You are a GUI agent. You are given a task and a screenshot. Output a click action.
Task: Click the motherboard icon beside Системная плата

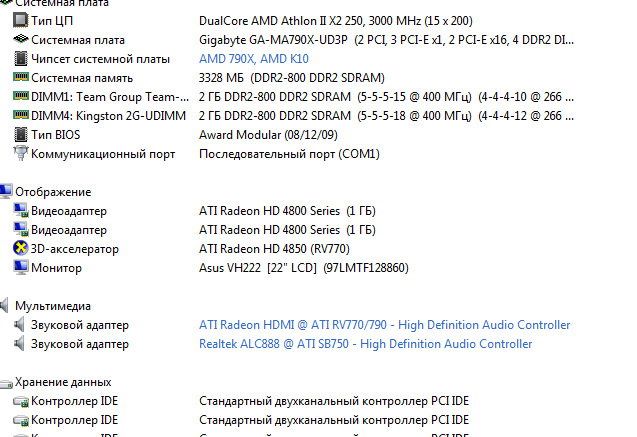(20, 39)
